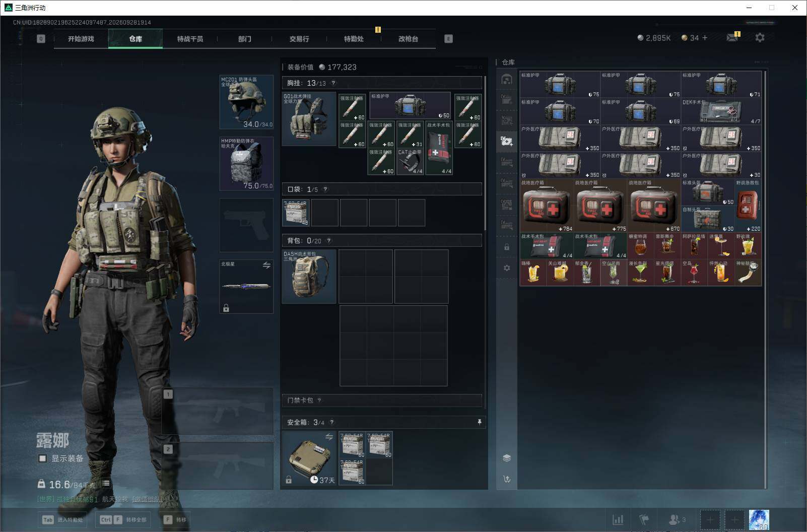
Task: Click the swap icon on 北极星 knife slot
Action: point(266,265)
